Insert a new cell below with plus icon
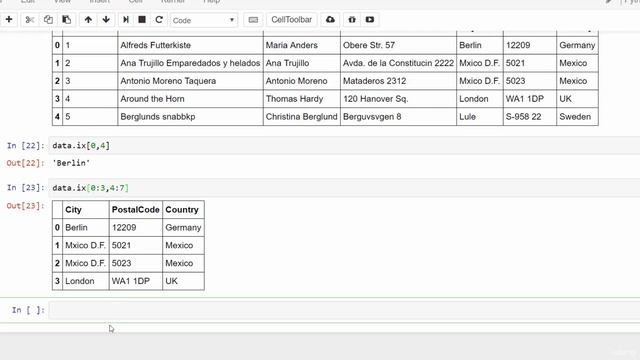640x360 pixels. (x=9, y=20)
